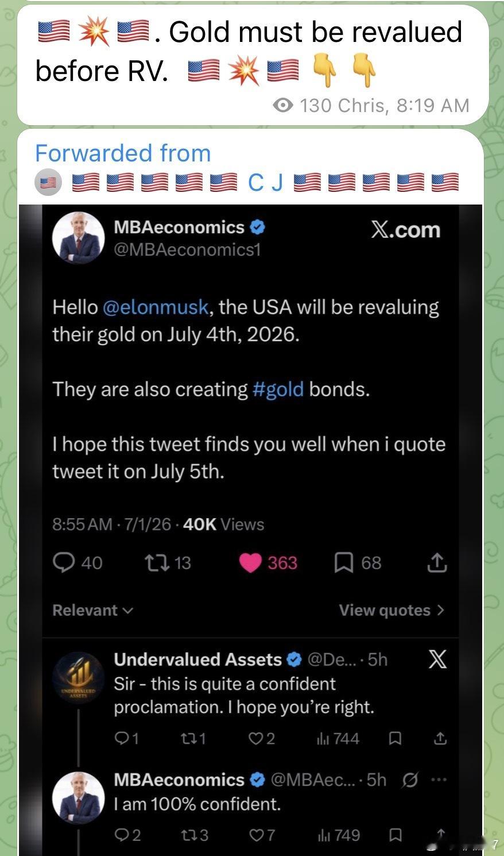The image size is (504, 856).
Task: Click views icon showing 744
Action: pyautogui.click(x=322, y=738)
